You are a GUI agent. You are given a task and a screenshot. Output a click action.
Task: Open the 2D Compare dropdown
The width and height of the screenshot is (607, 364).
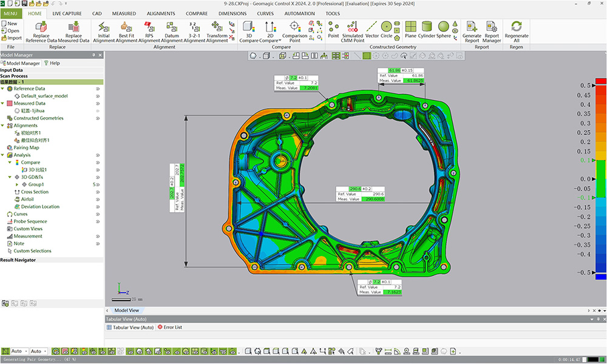click(280, 41)
